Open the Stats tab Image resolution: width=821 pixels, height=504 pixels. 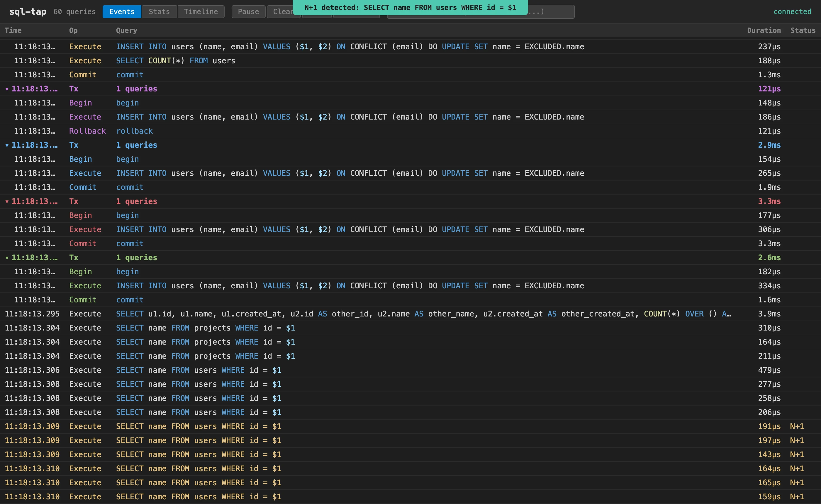click(159, 12)
